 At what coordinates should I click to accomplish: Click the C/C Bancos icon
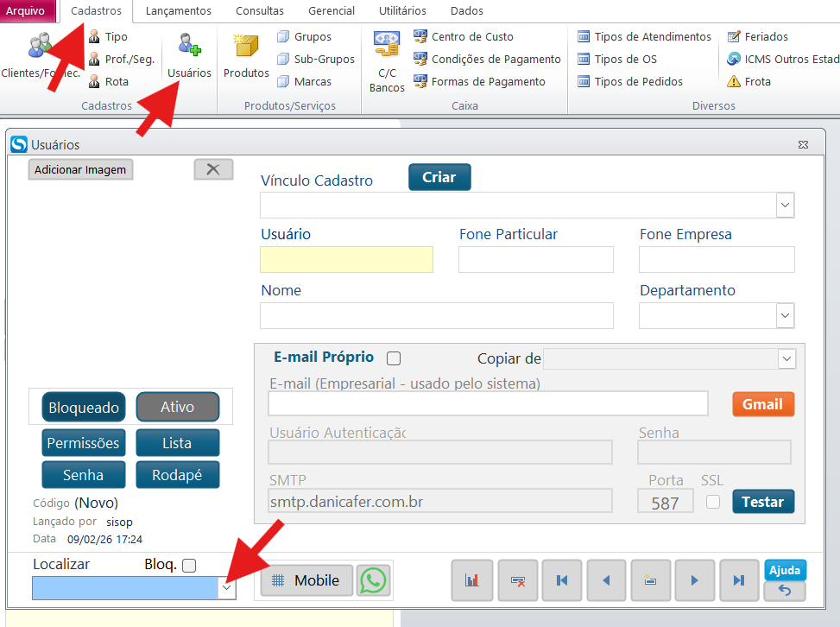click(386, 62)
